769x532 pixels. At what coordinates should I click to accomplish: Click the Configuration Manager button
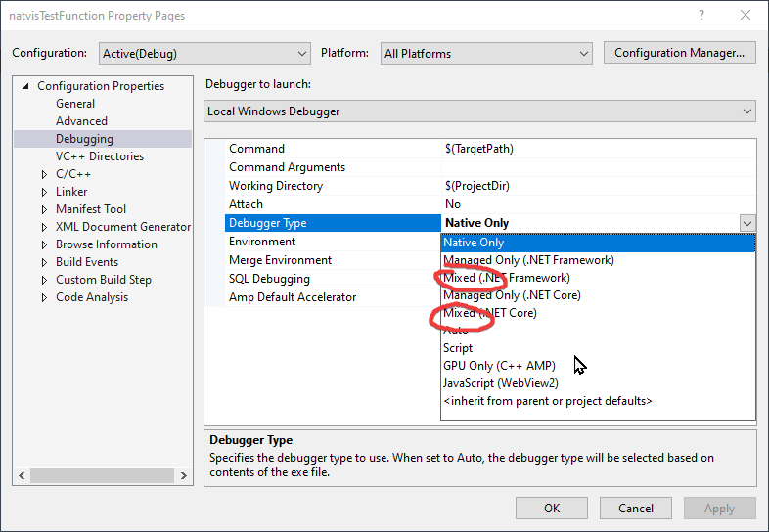click(679, 53)
